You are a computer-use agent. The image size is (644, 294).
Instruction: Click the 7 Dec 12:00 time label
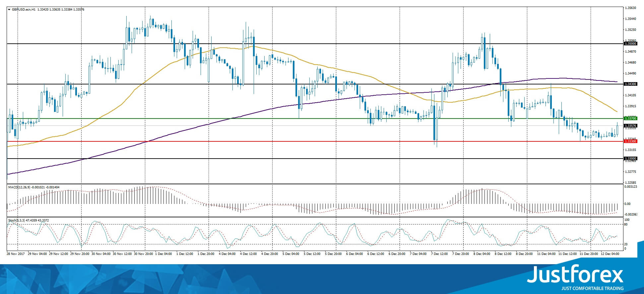click(x=439, y=254)
